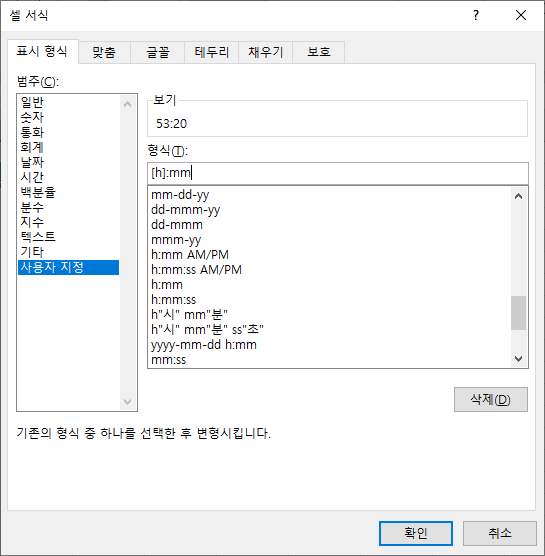Open the 테두리 tab
Viewport: 545px width, 556px height.
(x=211, y=52)
